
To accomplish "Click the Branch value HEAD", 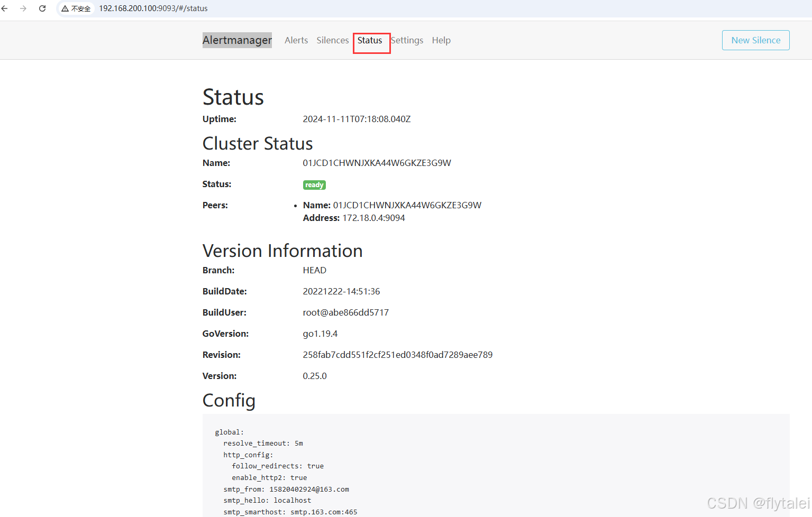I will (x=315, y=270).
